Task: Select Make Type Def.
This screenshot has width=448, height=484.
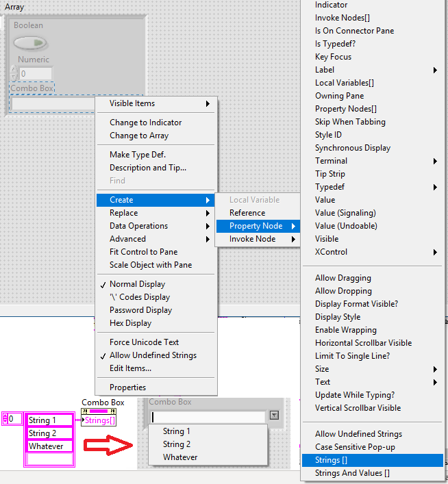Action: (155, 155)
